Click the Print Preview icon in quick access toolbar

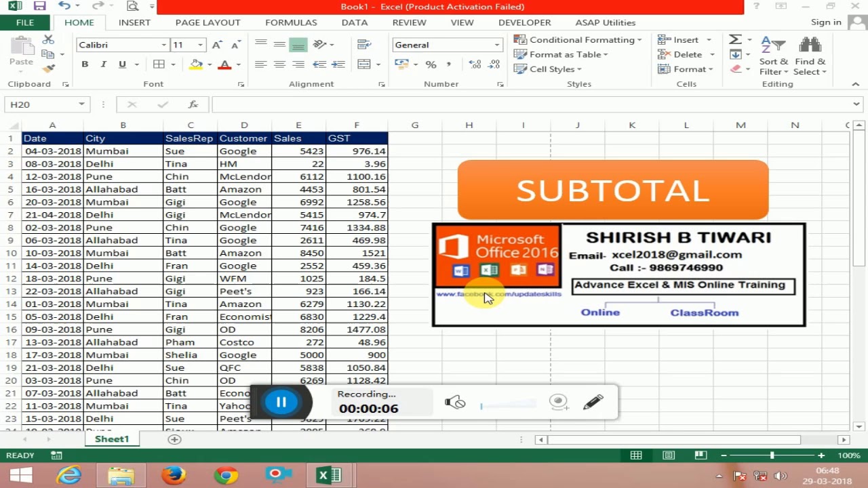(132, 7)
